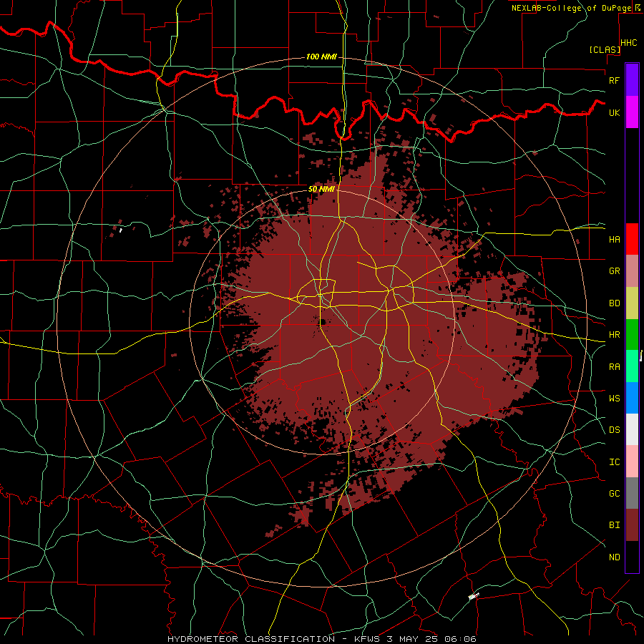Click the [CLAS] label

click(605, 50)
